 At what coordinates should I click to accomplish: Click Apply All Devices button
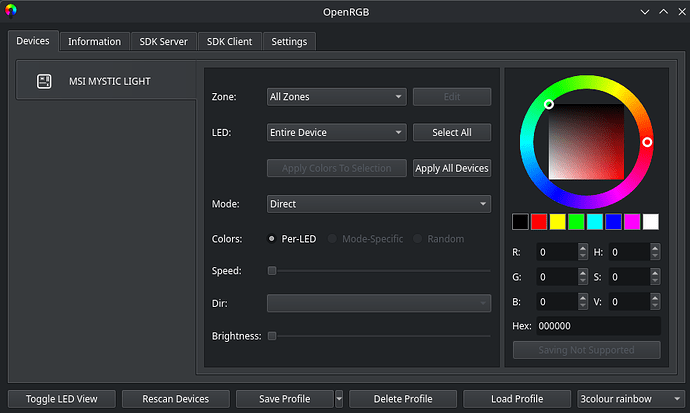point(452,168)
